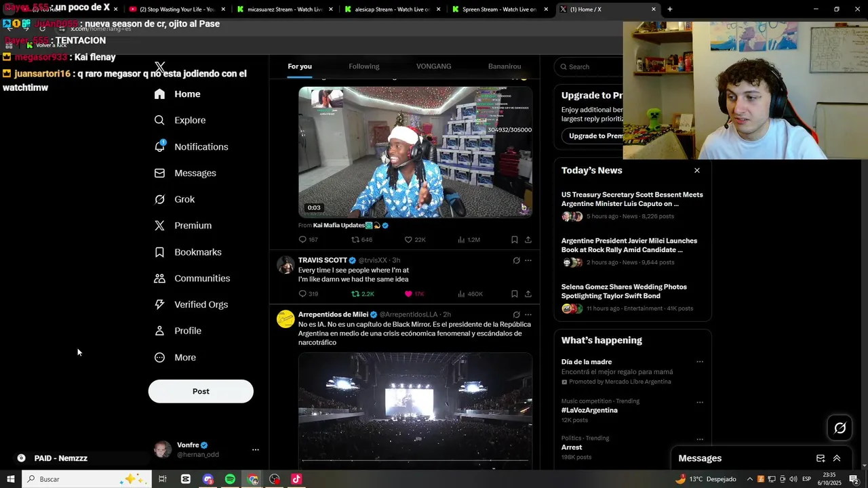This screenshot has height=488, width=868.
Task: Open more options for #LaVozArgentina trend
Action: click(700, 401)
